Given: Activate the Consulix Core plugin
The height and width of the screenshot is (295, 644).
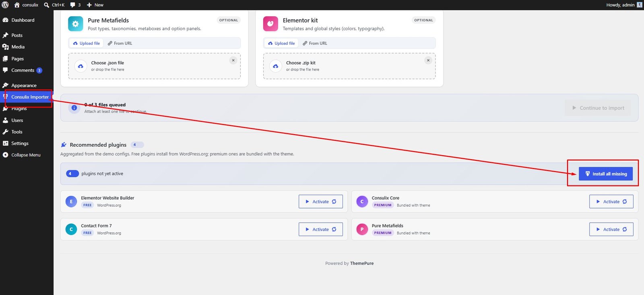Looking at the screenshot, I should tap(611, 202).
